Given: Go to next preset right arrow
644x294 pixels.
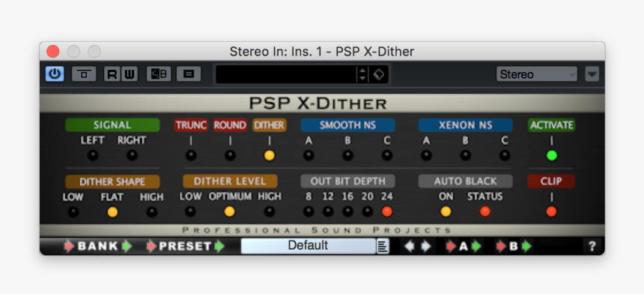Looking at the screenshot, I should click(426, 246).
